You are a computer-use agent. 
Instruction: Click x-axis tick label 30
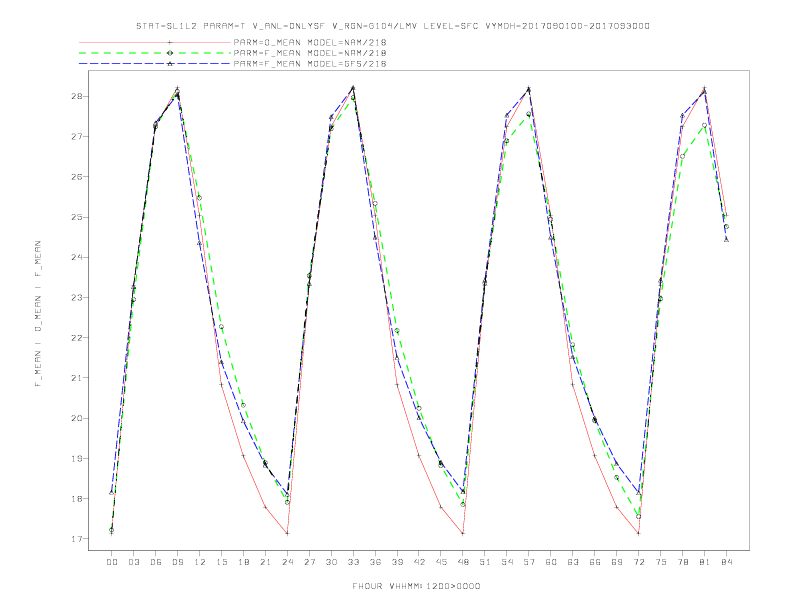(331, 562)
